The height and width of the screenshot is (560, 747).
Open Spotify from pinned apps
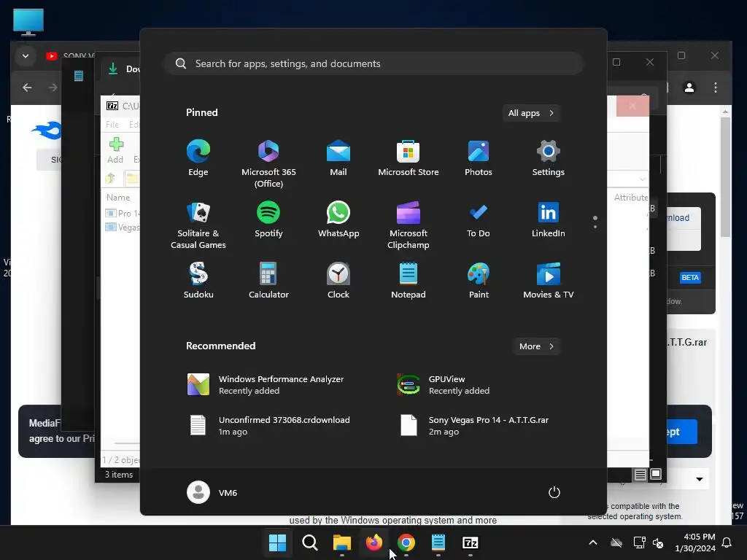pyautogui.click(x=268, y=219)
